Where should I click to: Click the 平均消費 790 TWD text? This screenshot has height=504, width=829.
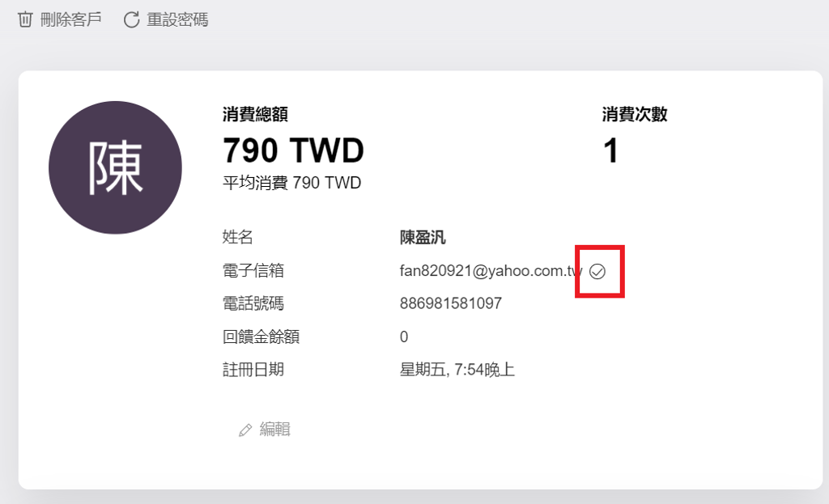click(x=291, y=183)
